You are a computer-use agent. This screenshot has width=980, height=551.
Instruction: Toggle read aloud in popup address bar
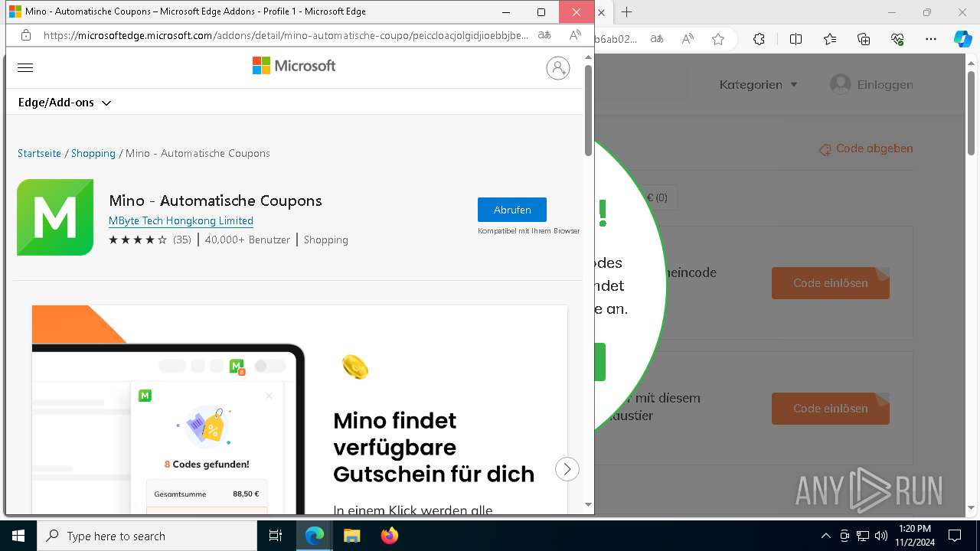[x=575, y=35]
